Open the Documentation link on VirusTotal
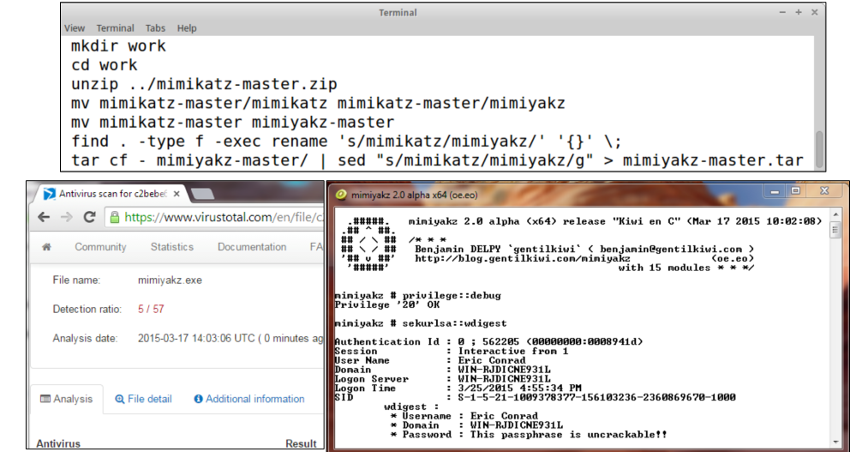 (x=252, y=247)
